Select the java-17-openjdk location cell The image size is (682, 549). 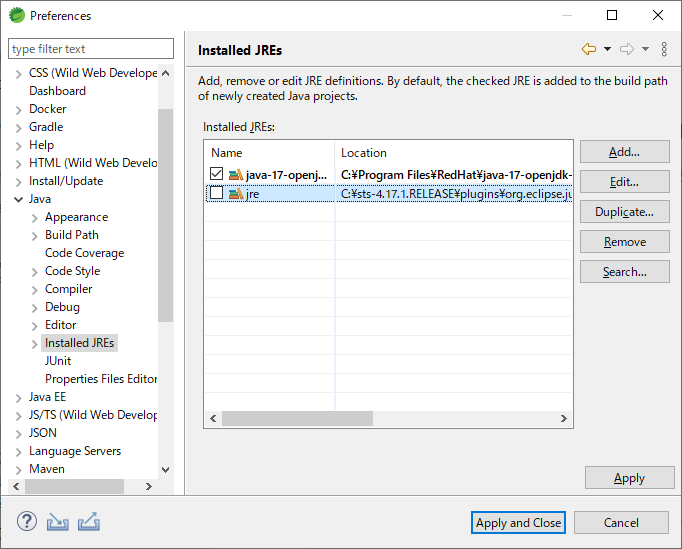(x=454, y=175)
